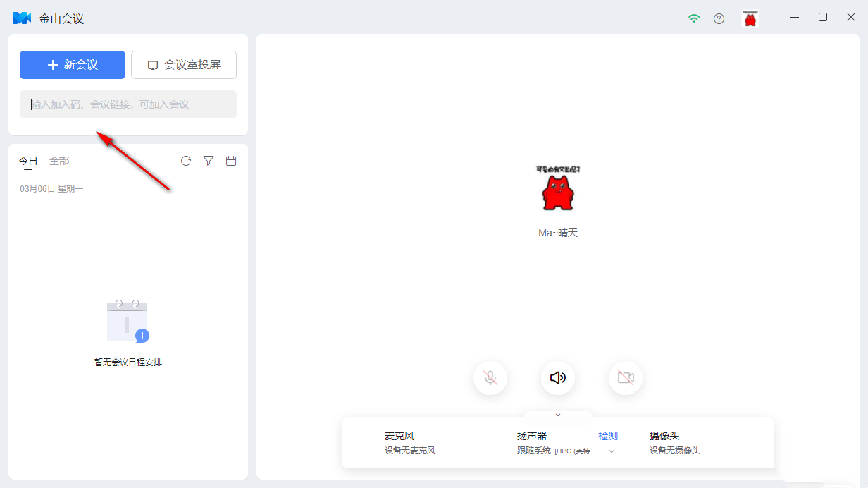Image resolution: width=868 pixels, height=488 pixels.
Task: Collapse the device settings panel chevron
Action: [x=558, y=415]
